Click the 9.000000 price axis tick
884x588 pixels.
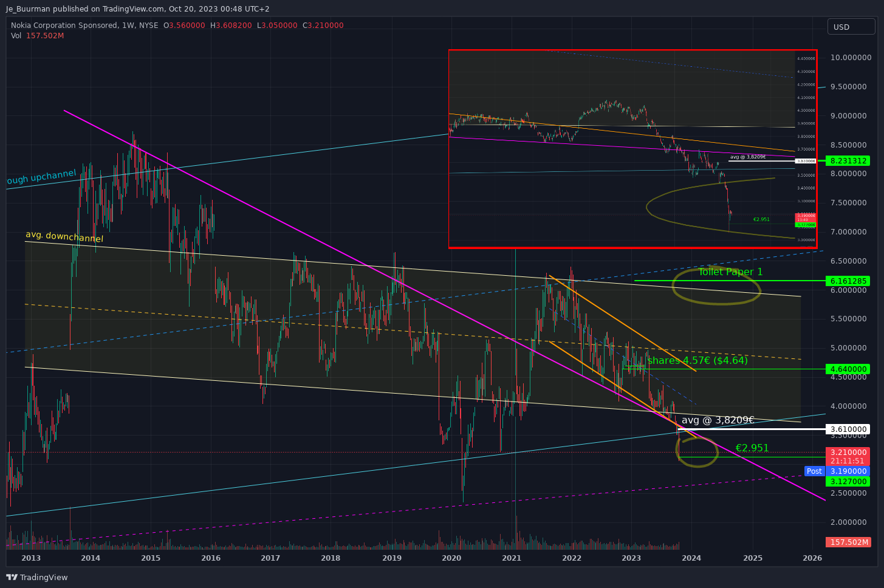[x=848, y=115]
